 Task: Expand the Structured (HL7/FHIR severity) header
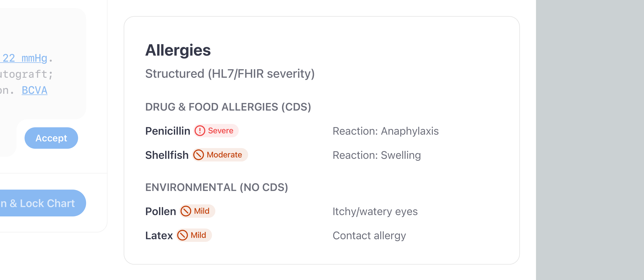click(230, 73)
